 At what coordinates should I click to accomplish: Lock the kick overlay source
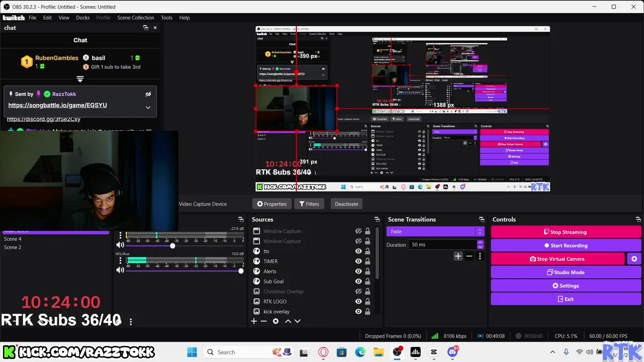click(x=367, y=312)
